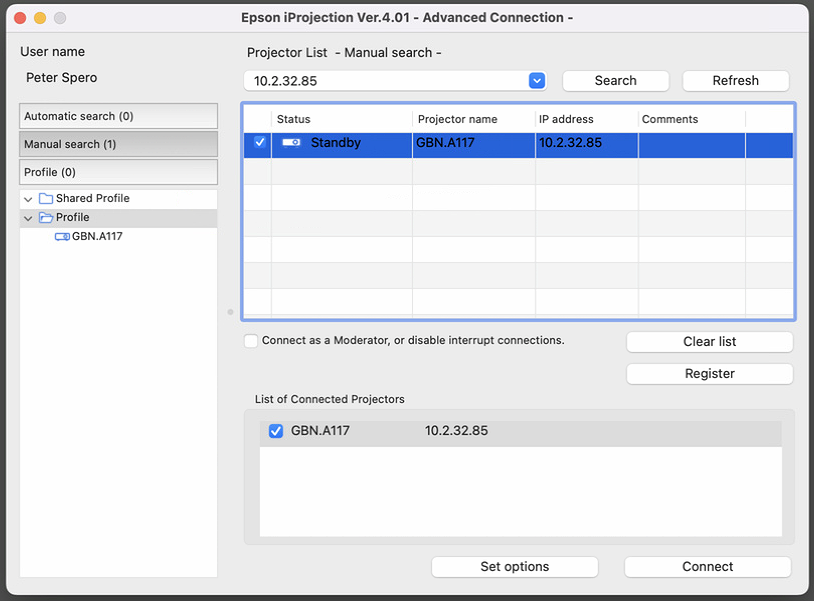Select the Shared Profile tree item
The height and width of the screenshot is (601, 814).
pos(92,198)
